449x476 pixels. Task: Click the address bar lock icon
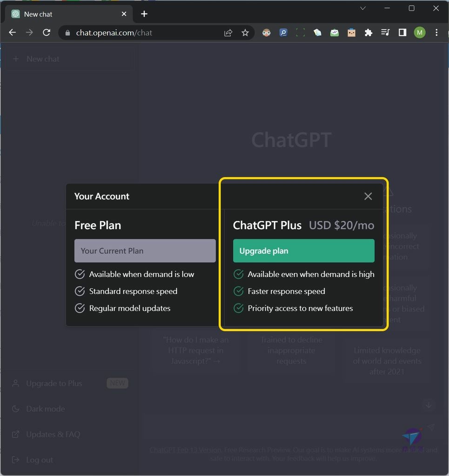pyautogui.click(x=67, y=33)
